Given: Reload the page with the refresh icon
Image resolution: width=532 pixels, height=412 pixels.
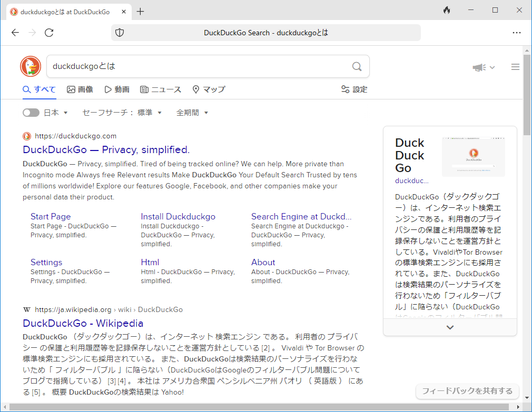Looking at the screenshot, I should coord(49,33).
